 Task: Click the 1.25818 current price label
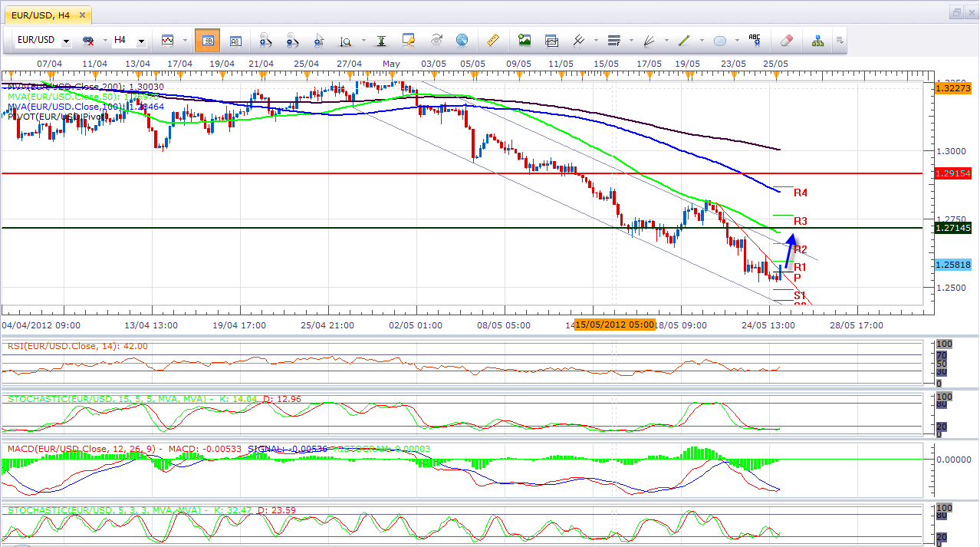953,265
